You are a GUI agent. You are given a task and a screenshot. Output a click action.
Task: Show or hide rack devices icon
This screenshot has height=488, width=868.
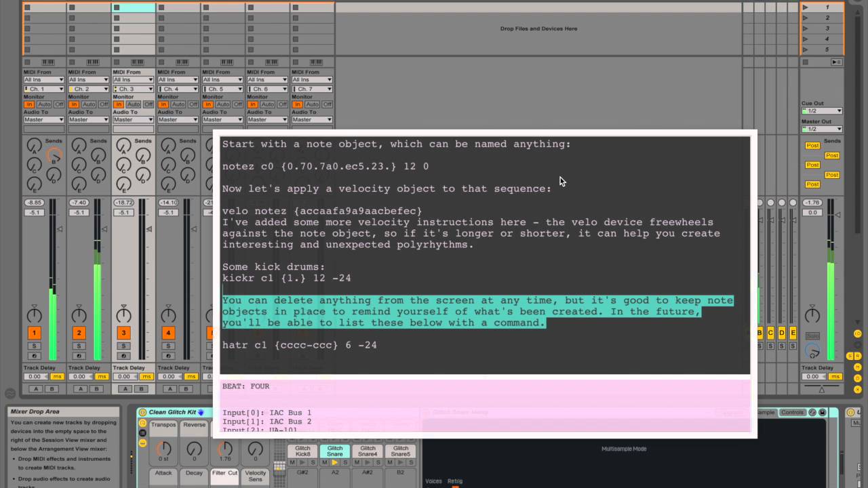coord(142,443)
